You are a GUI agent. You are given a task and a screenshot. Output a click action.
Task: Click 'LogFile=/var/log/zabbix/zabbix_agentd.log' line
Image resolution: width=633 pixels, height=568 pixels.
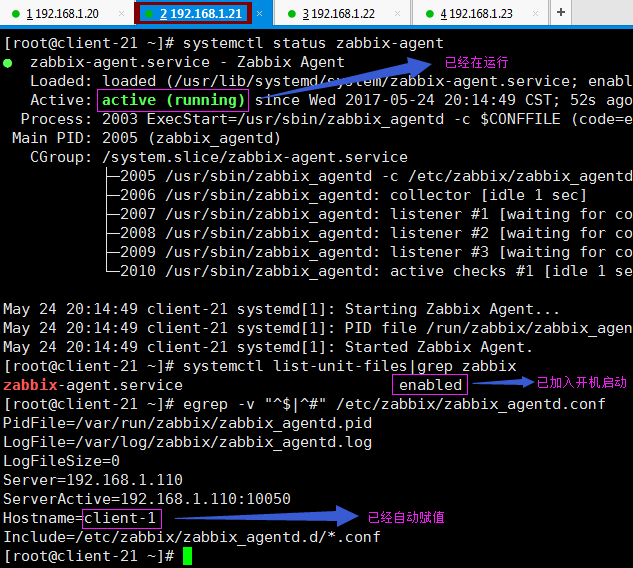(187, 442)
